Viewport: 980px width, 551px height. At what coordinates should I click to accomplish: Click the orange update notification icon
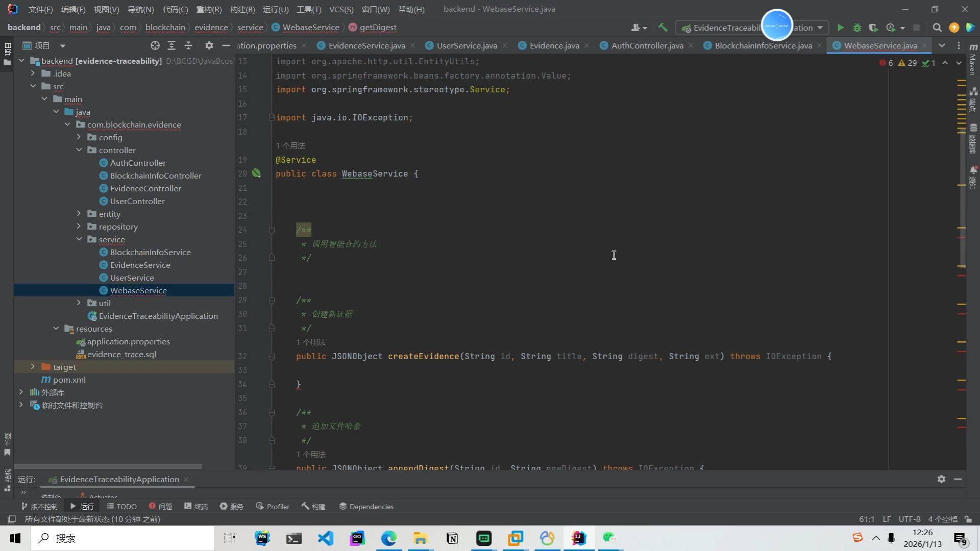point(954,28)
